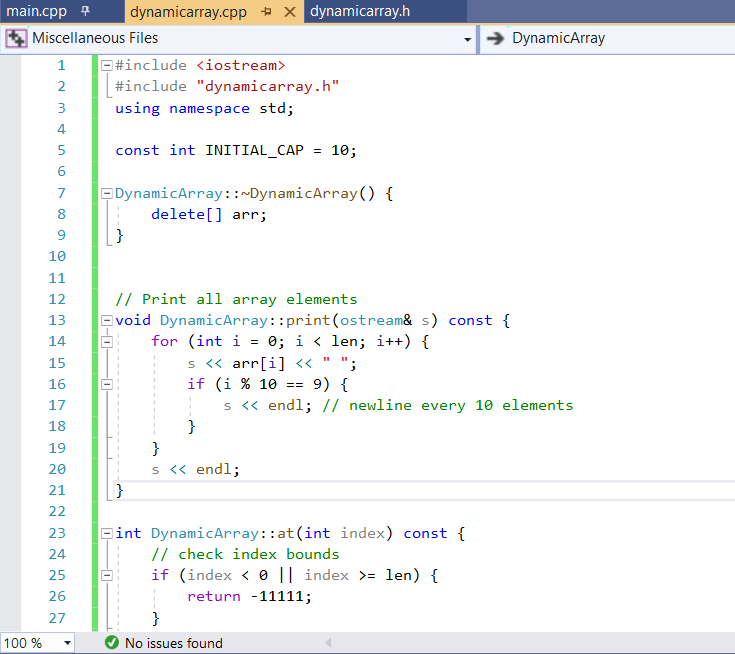
Task: Click on INITIAL_CAP in line 5
Action: point(254,150)
